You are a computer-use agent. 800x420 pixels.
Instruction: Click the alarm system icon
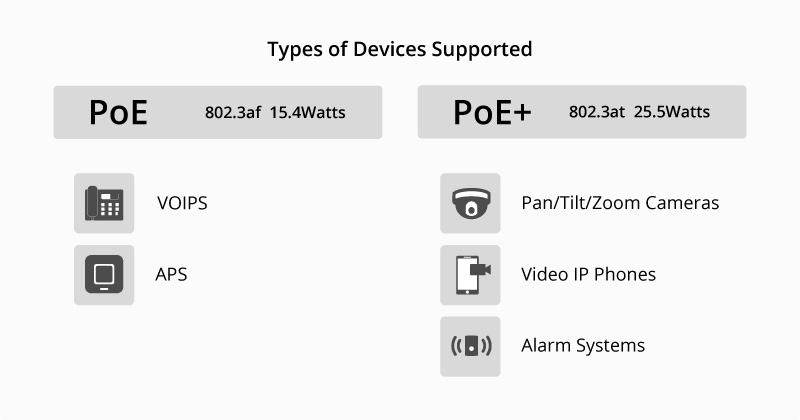click(x=470, y=346)
